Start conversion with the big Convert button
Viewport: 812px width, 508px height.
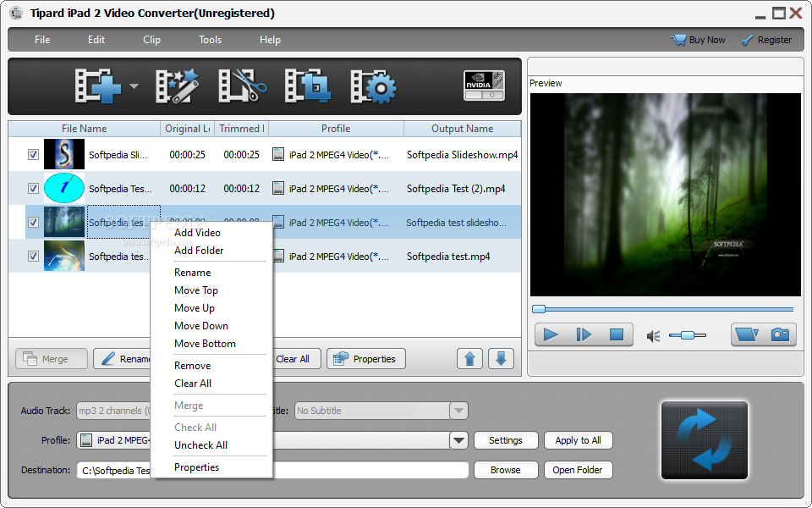point(705,440)
